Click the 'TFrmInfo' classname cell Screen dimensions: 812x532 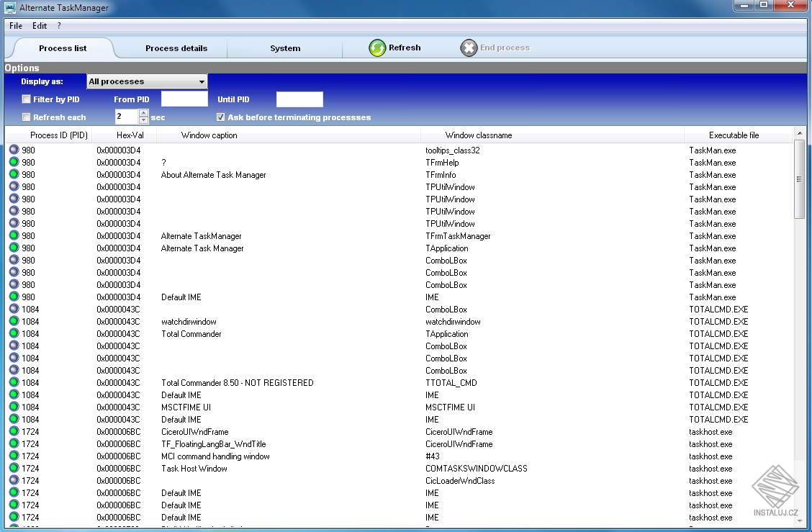click(441, 175)
